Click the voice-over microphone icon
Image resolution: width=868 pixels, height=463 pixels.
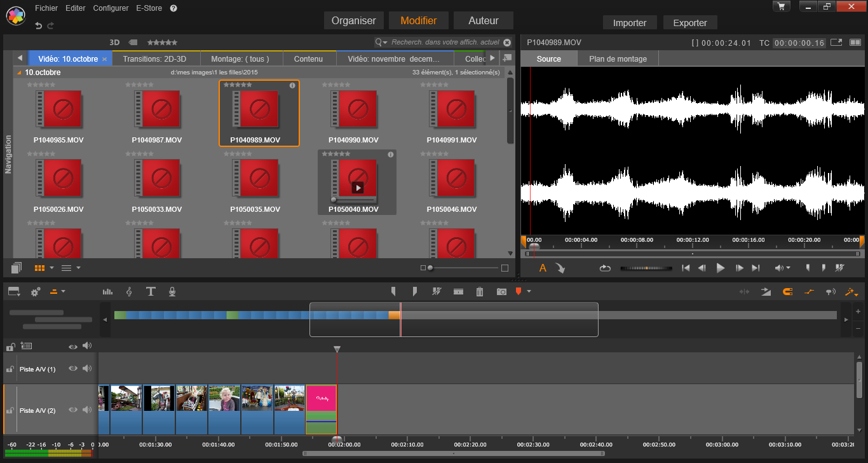point(172,291)
